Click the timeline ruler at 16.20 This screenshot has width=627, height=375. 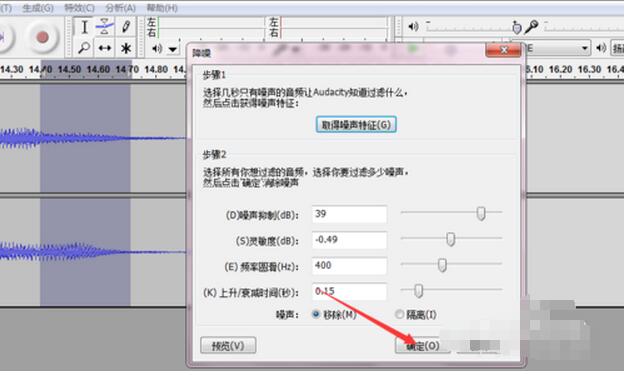[560, 70]
